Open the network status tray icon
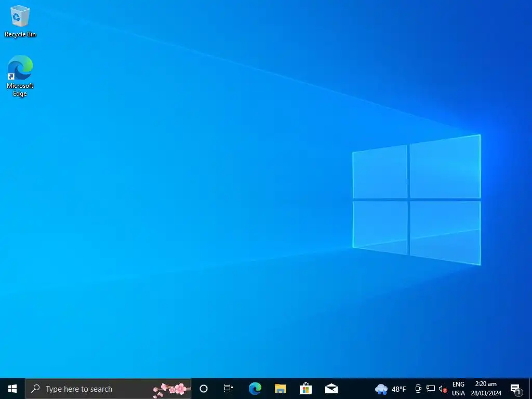The height and width of the screenshot is (399, 532). [x=431, y=389]
